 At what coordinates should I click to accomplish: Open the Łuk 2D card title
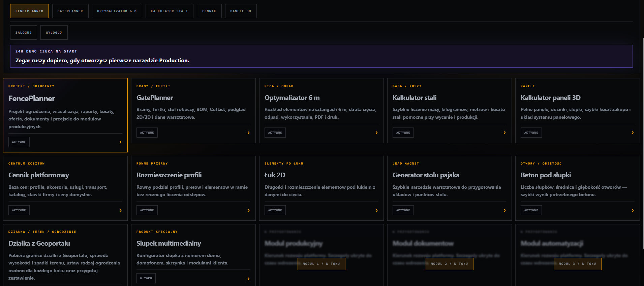275,175
